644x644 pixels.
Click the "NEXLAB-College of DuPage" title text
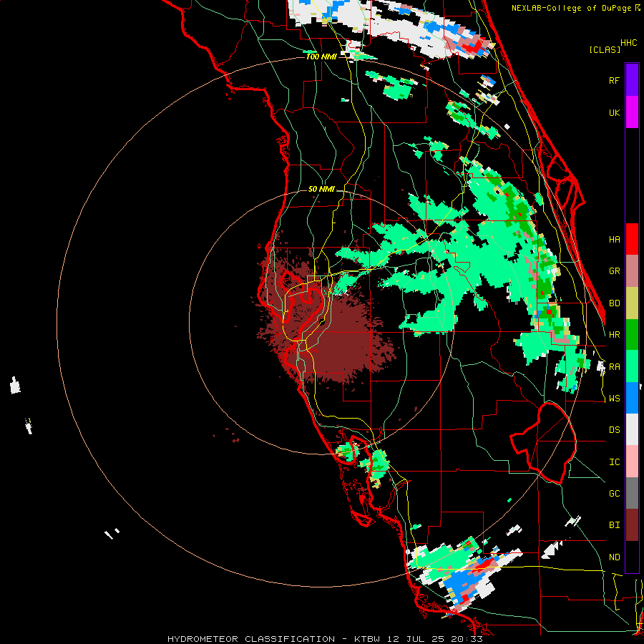click(571, 8)
